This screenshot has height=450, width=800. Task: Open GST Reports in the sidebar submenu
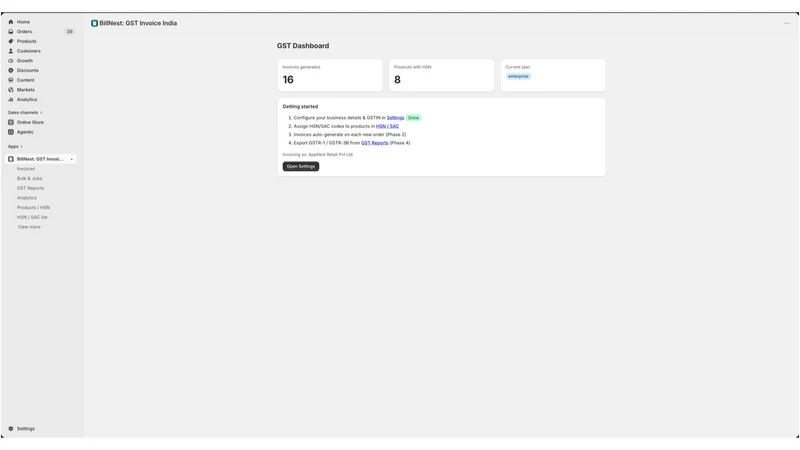point(31,188)
